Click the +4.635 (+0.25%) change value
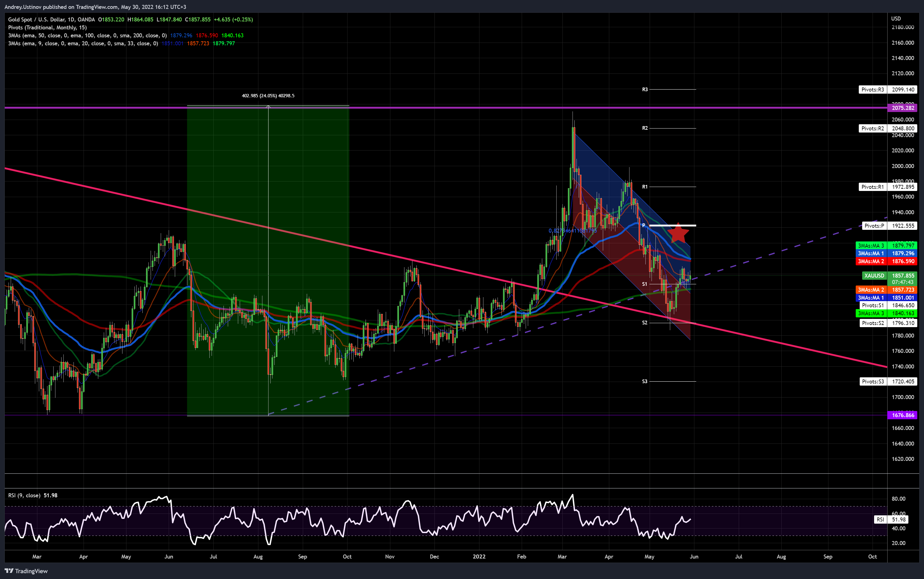Screen dimensions: 924x579 (233, 20)
